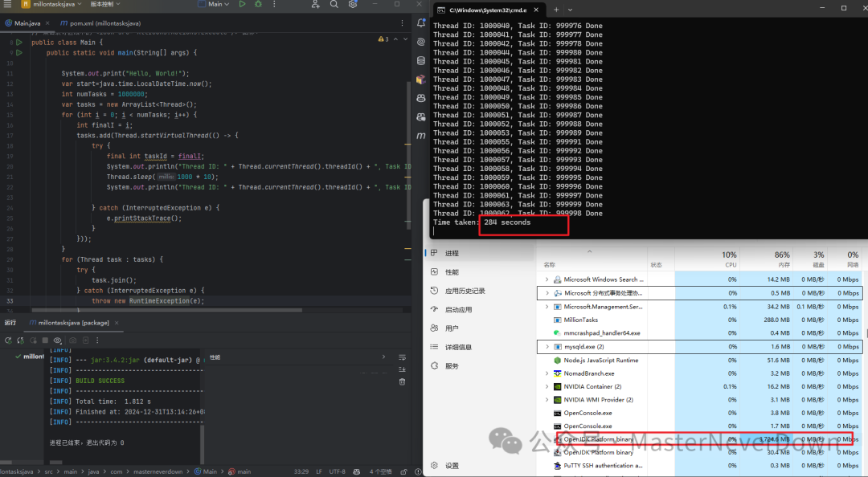
Task: Rerun failed tests icon in run toolbar
Action: 20,340
